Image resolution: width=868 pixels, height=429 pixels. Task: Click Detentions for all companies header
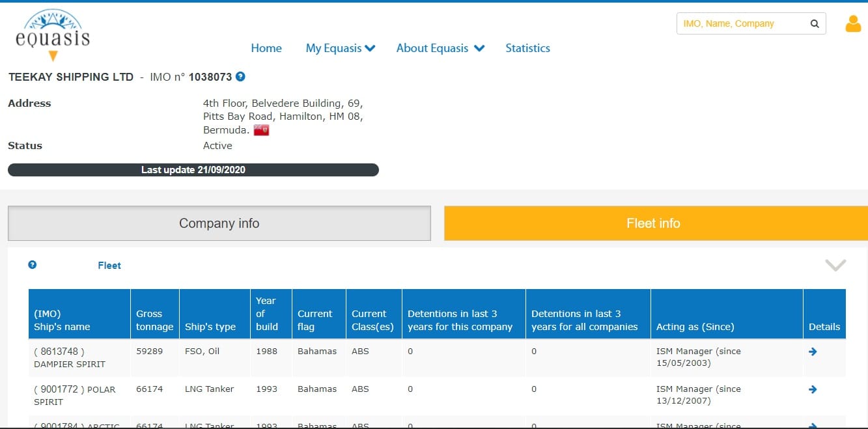(588, 314)
